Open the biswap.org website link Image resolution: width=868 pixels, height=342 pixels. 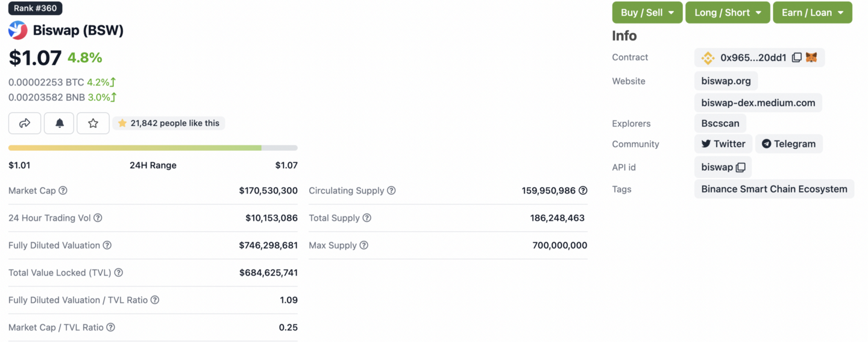tap(726, 81)
